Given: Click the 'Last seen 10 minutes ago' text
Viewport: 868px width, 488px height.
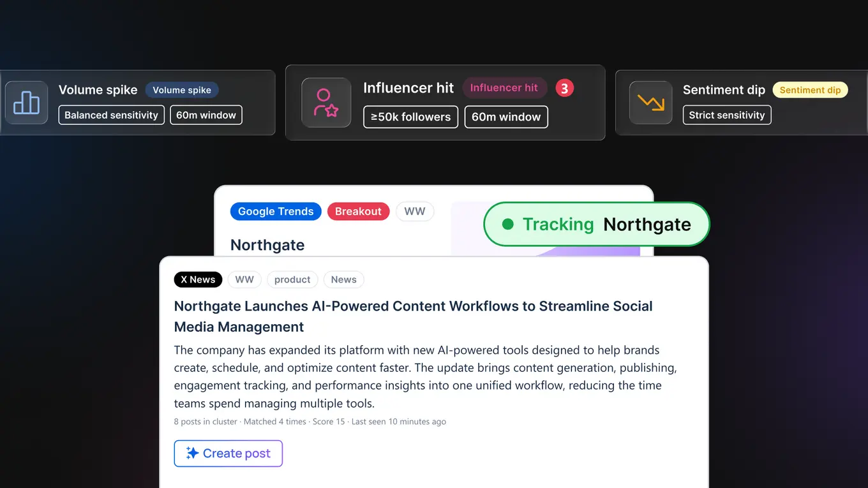Looking at the screenshot, I should [399, 422].
